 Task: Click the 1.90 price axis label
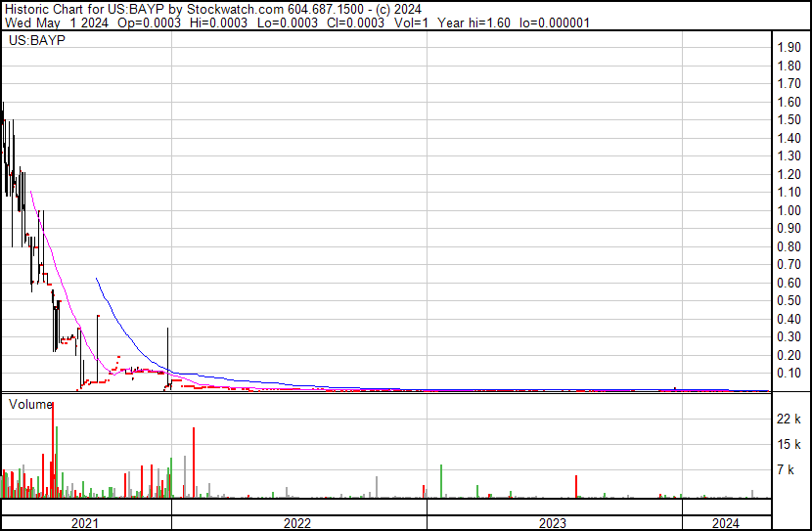(x=789, y=47)
